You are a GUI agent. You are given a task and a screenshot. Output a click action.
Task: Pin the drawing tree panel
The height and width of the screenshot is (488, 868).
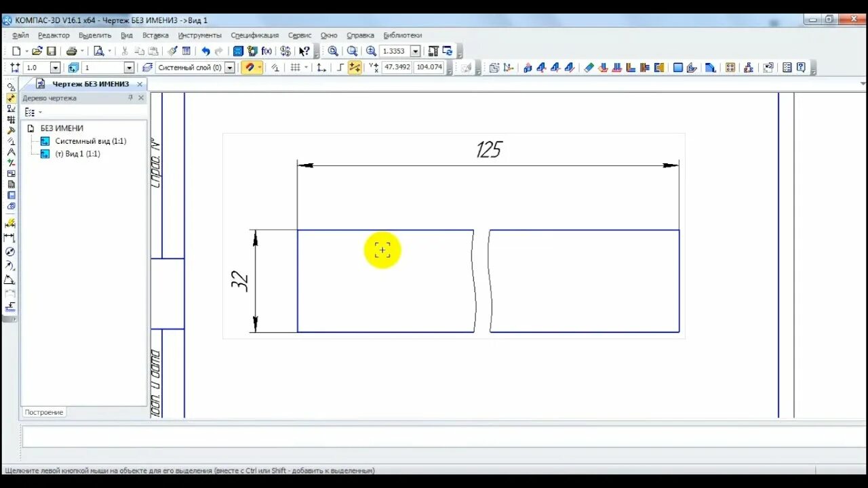click(131, 98)
